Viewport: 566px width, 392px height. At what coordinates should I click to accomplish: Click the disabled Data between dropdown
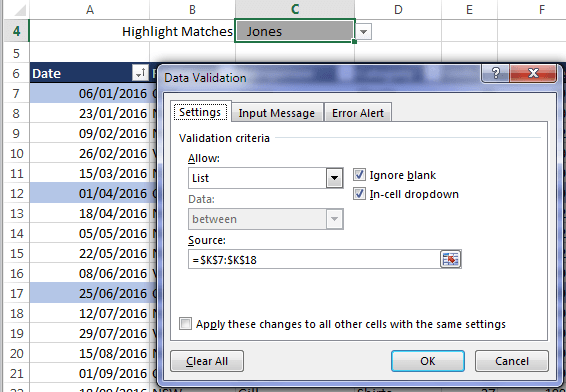pyautogui.click(x=266, y=219)
